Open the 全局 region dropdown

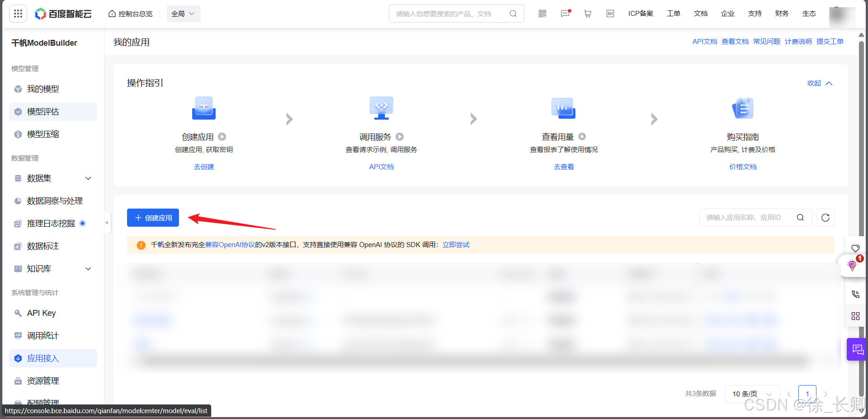pos(183,14)
